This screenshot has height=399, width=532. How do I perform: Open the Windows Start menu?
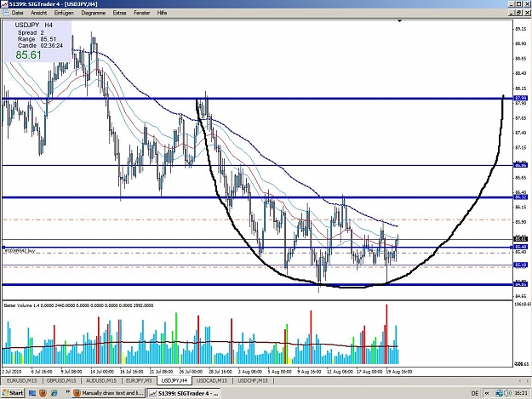(x=13, y=393)
